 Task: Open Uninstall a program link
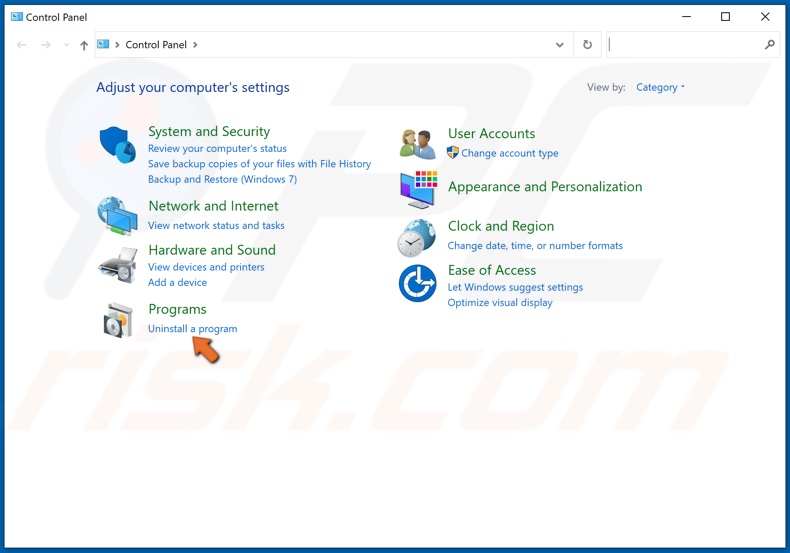[192, 329]
